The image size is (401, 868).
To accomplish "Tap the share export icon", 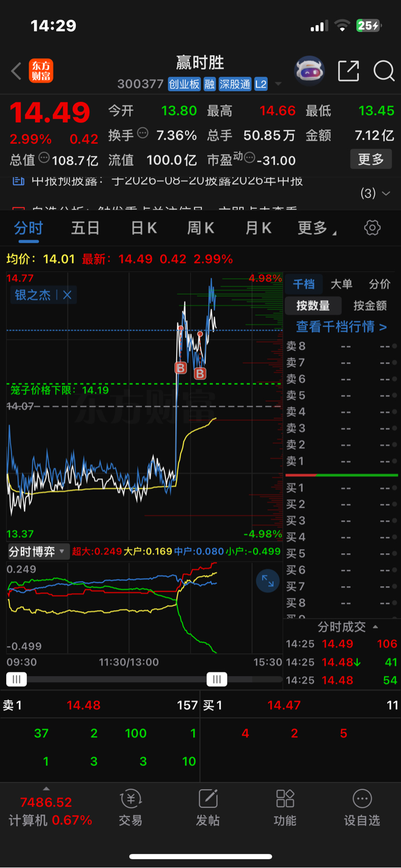I will pyautogui.click(x=348, y=71).
